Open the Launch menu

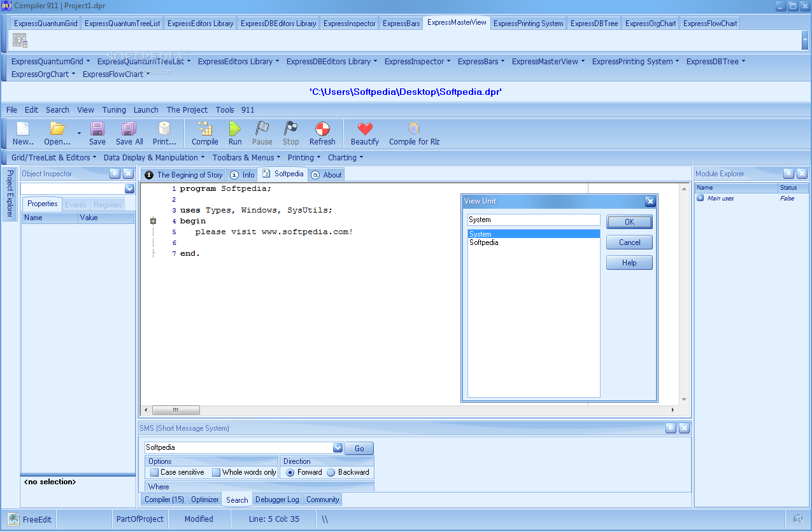tap(146, 109)
